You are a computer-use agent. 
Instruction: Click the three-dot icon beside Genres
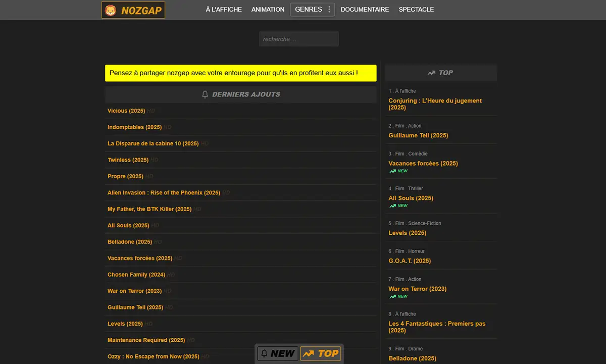pyautogui.click(x=329, y=10)
